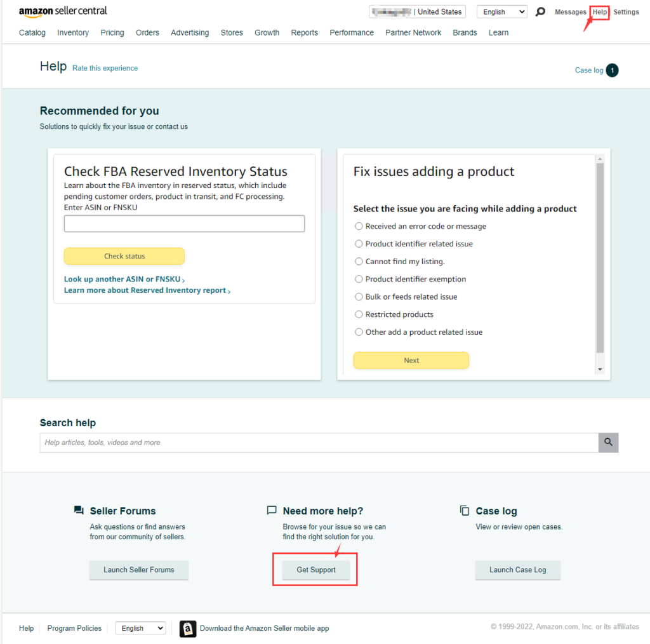Click the magnifier search icon in header
The width and height of the screenshot is (650, 644).
coord(540,12)
